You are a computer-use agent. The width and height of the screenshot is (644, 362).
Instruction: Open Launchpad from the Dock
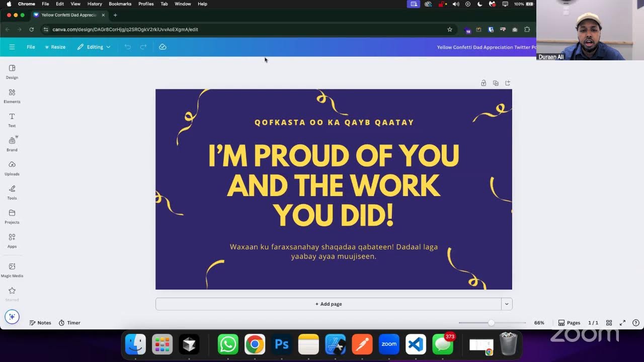point(162,344)
